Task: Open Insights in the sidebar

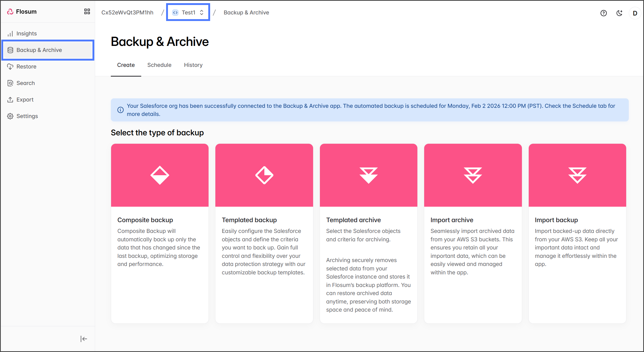Action: (26, 34)
